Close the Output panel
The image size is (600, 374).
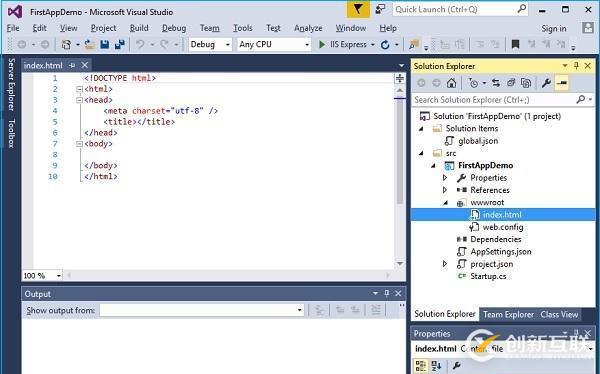point(398,293)
